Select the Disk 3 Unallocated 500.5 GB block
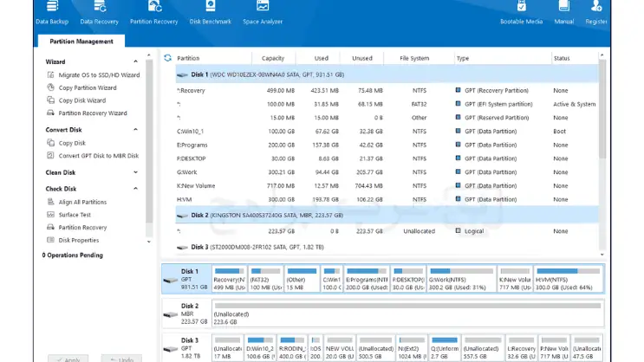Screen dimensions: 644x362 tap(376, 348)
